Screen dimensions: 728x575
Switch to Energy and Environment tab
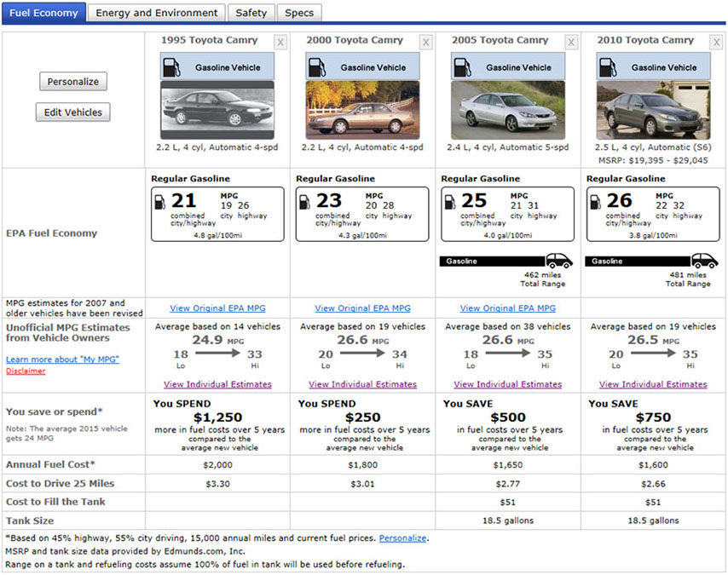(x=156, y=13)
